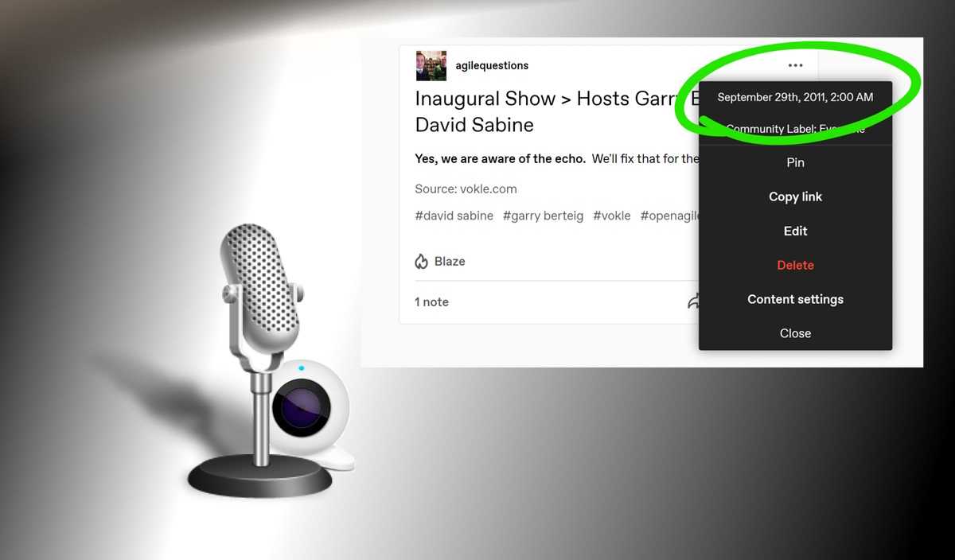Select Edit in the post menu
The height and width of the screenshot is (560, 955).
point(795,231)
